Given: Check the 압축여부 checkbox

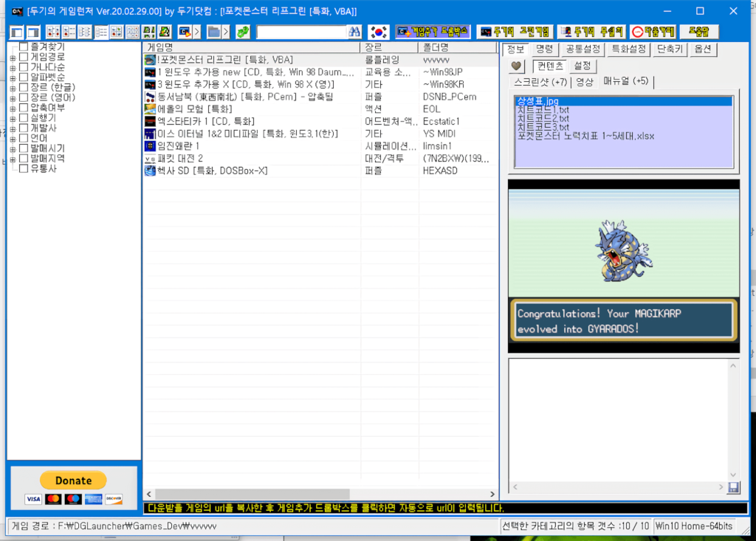Looking at the screenshot, I should pos(23,108).
